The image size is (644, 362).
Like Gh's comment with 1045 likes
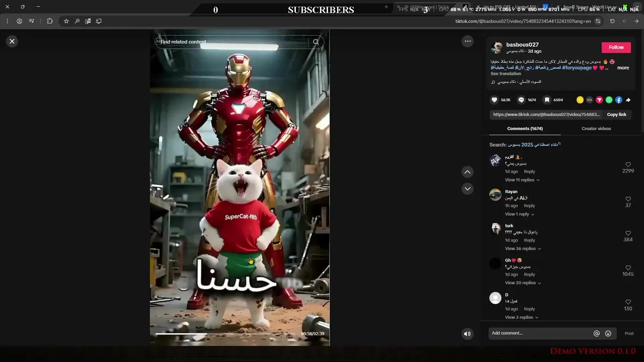coord(628,268)
